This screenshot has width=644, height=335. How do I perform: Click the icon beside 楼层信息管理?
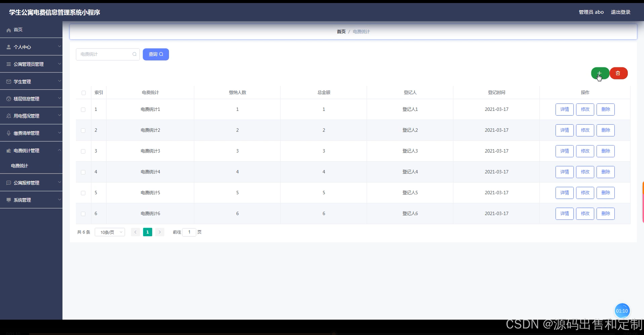(x=9, y=99)
